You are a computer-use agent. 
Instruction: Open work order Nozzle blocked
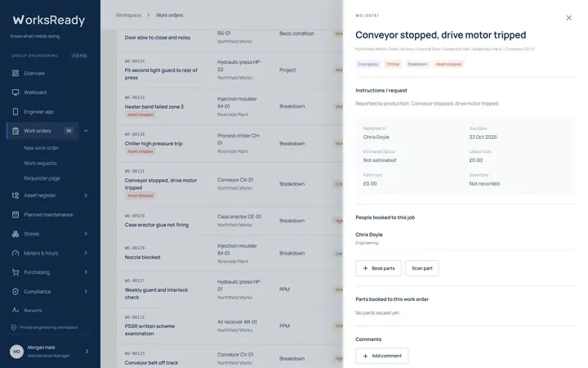(142, 258)
